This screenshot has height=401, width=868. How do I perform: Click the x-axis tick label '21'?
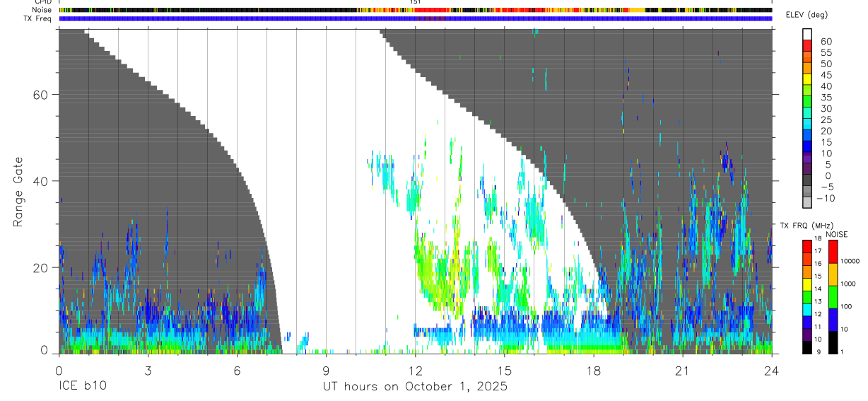(x=683, y=371)
